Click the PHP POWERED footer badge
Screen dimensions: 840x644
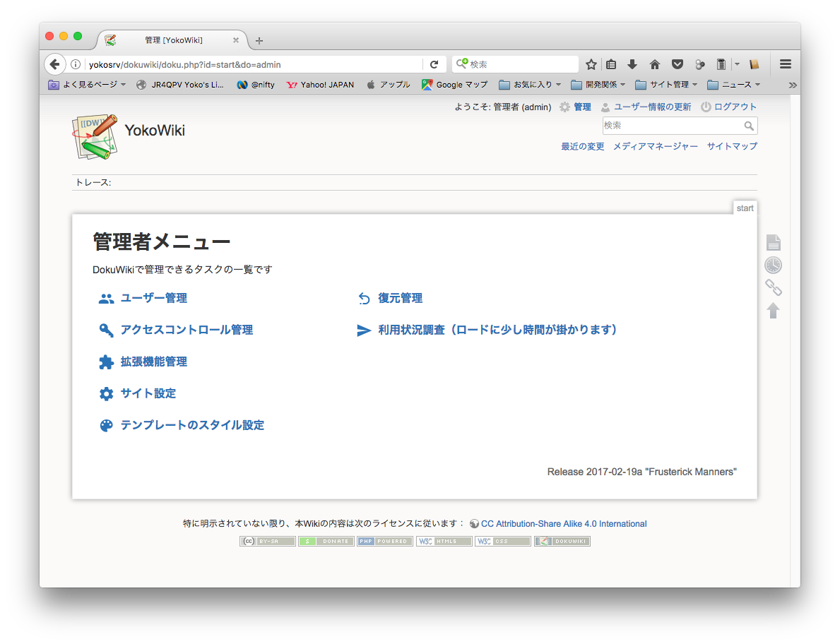pyautogui.click(x=385, y=541)
